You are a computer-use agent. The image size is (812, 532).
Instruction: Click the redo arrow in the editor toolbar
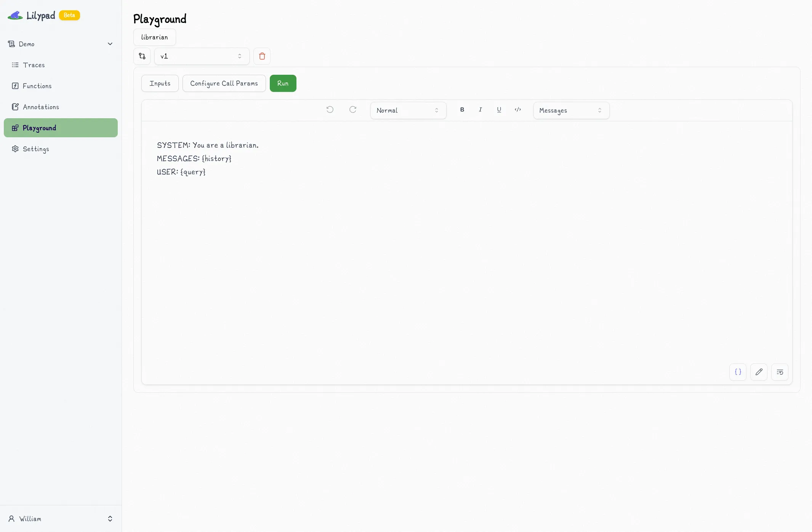[x=352, y=110]
